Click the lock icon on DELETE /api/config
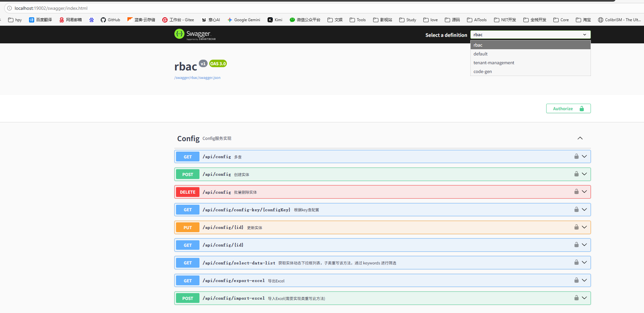The image size is (644, 313). tap(576, 192)
